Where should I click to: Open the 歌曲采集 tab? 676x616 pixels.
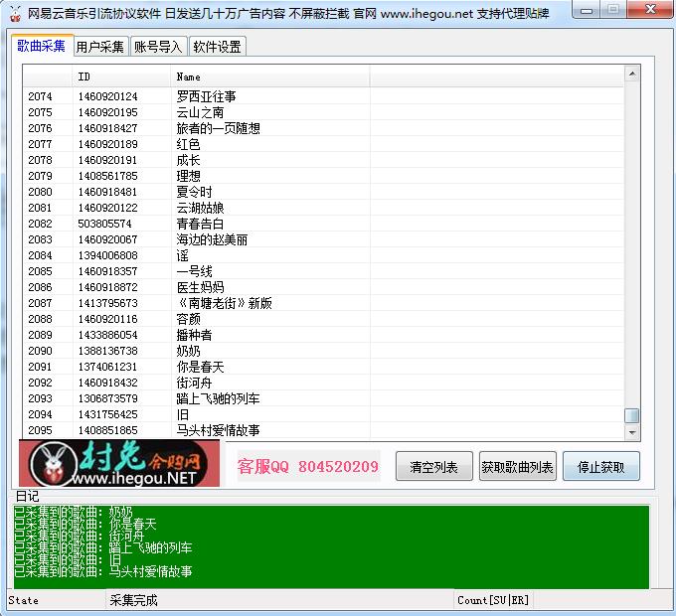click(x=42, y=46)
